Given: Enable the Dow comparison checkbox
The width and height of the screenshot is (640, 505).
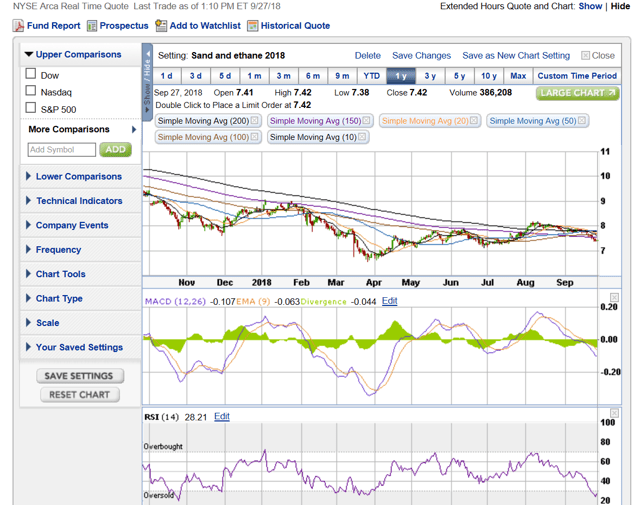Looking at the screenshot, I should click(x=31, y=73).
